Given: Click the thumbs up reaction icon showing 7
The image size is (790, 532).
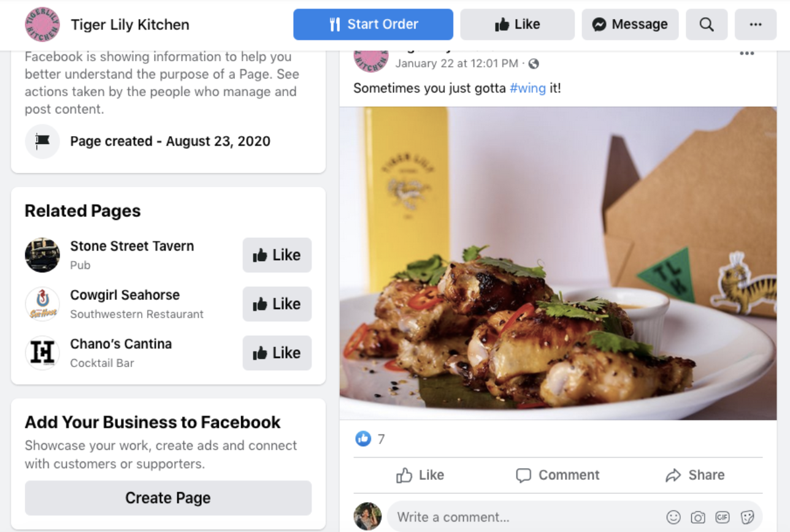Looking at the screenshot, I should point(363,439).
